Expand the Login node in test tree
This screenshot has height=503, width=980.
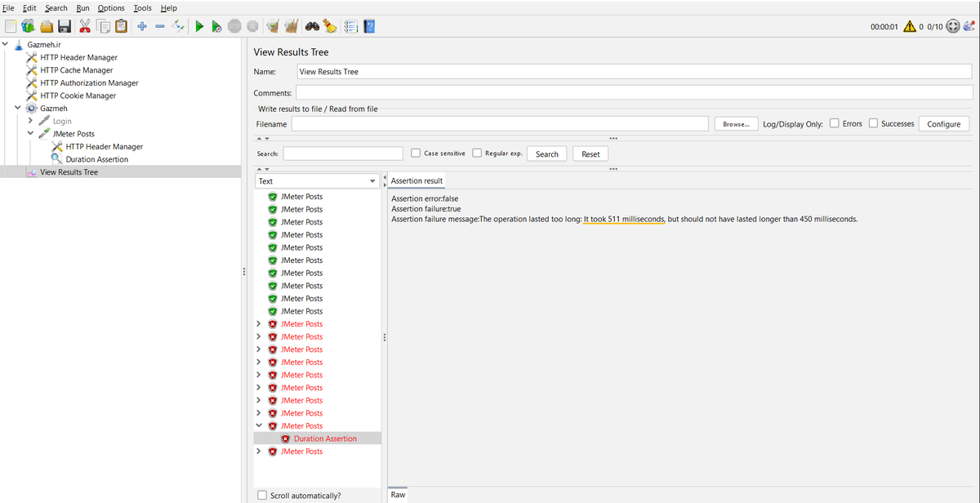(x=31, y=121)
